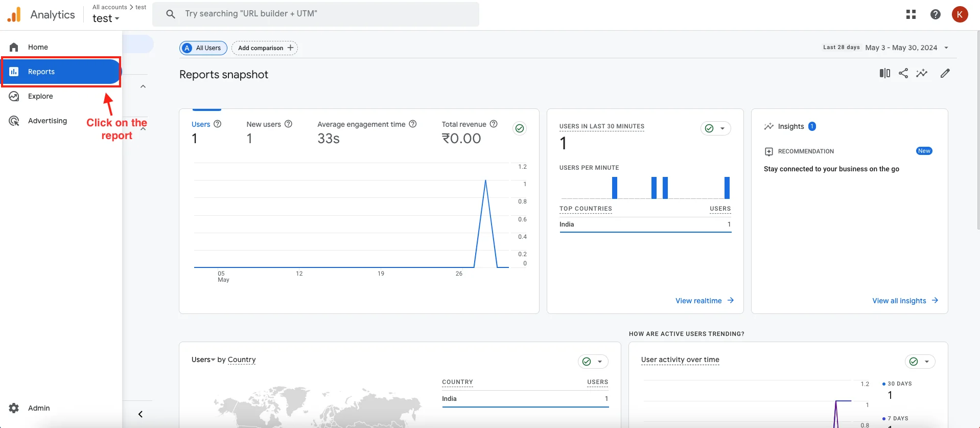The height and width of the screenshot is (428, 980).
Task: Click the pencil customize report icon
Action: [x=945, y=73]
